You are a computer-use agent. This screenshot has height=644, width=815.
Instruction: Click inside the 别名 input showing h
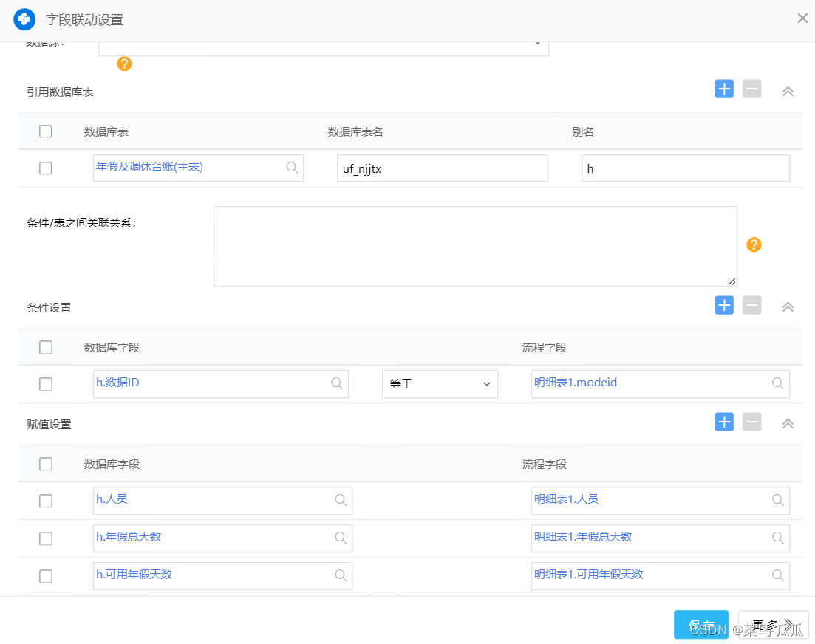[x=685, y=168]
